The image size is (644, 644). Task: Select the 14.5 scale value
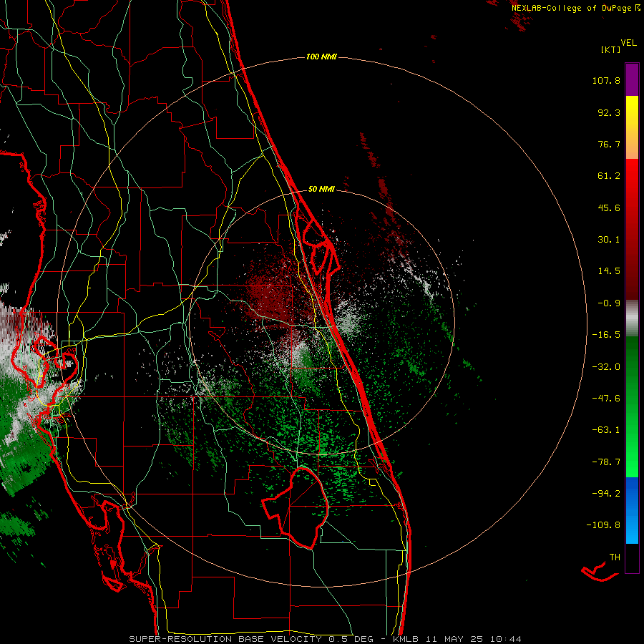coord(609,271)
